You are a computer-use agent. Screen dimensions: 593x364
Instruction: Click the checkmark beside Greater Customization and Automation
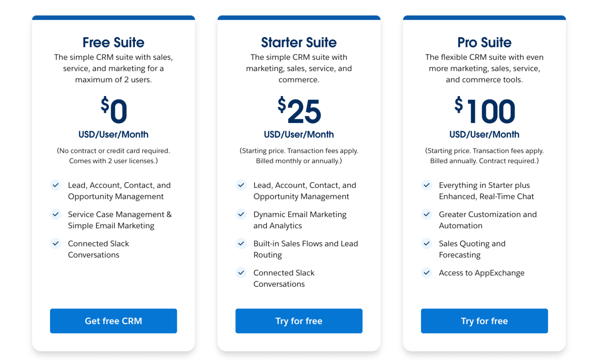(427, 214)
